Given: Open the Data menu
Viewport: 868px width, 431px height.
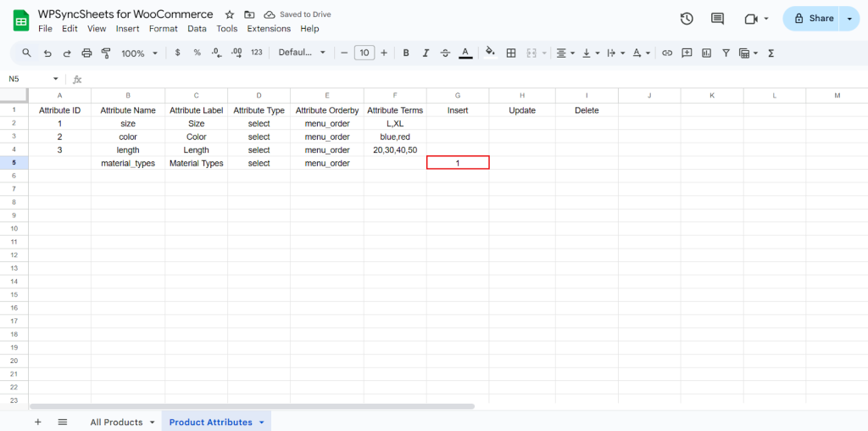Looking at the screenshot, I should 197,29.
